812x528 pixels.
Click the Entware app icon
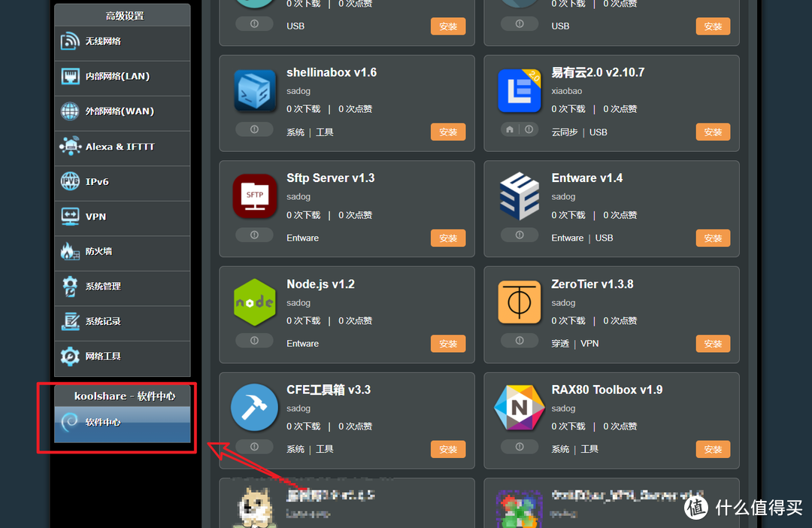(x=520, y=196)
